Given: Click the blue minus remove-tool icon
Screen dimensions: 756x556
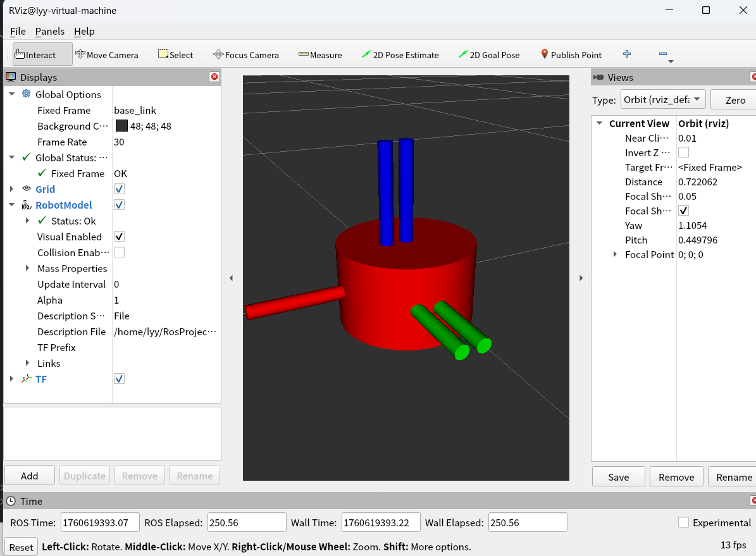Looking at the screenshot, I should (663, 54).
